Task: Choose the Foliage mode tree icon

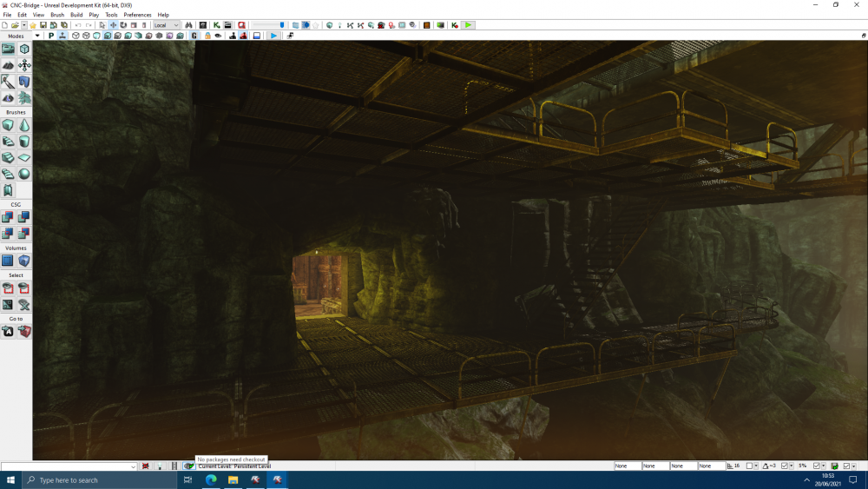Action: pyautogui.click(x=23, y=98)
